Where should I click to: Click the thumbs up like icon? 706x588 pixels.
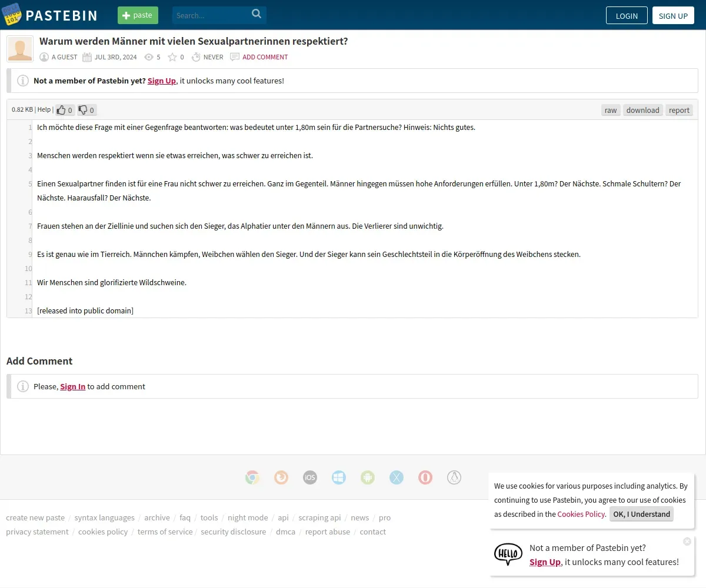point(61,110)
